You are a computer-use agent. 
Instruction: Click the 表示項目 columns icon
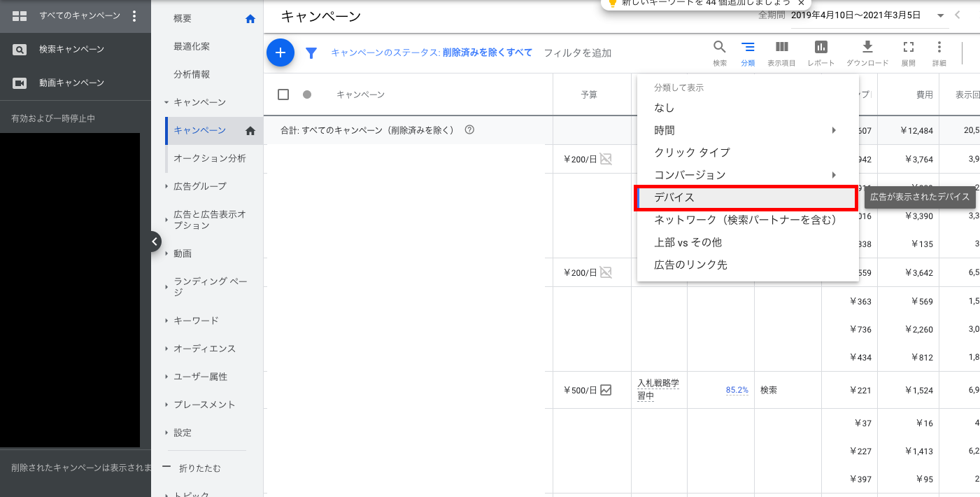click(x=781, y=48)
